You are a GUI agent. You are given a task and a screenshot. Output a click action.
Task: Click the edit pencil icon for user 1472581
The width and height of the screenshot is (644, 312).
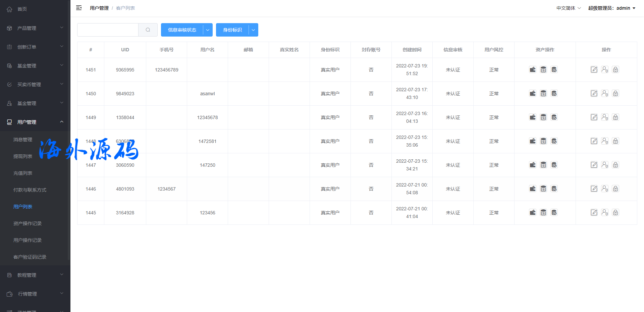click(x=594, y=141)
